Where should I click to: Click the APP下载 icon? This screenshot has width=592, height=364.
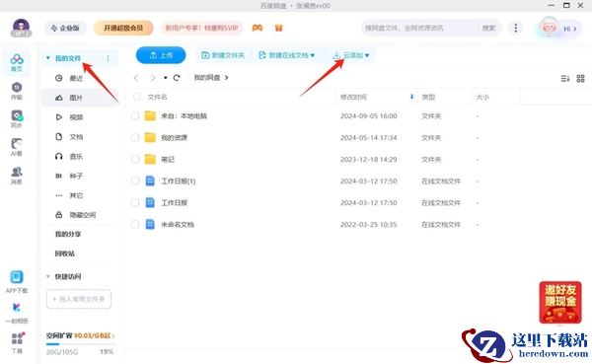(17, 282)
